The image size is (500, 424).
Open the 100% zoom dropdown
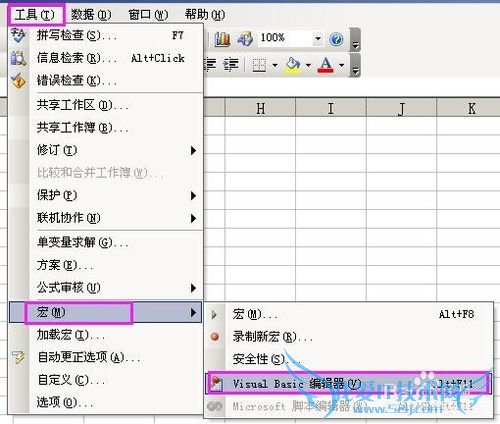click(x=318, y=39)
